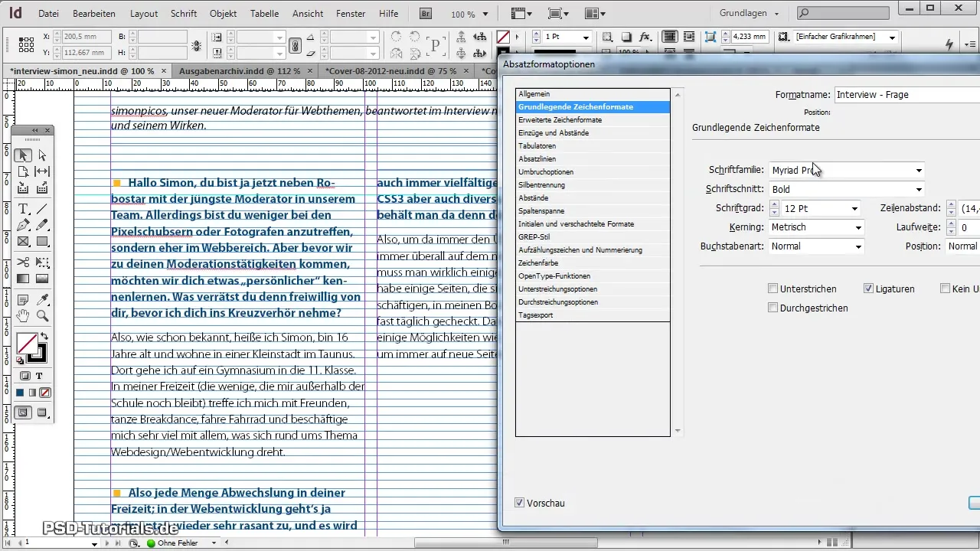Open the Schriftschnitt Bold dropdown
This screenshot has width=980, height=551.
pos(846,189)
